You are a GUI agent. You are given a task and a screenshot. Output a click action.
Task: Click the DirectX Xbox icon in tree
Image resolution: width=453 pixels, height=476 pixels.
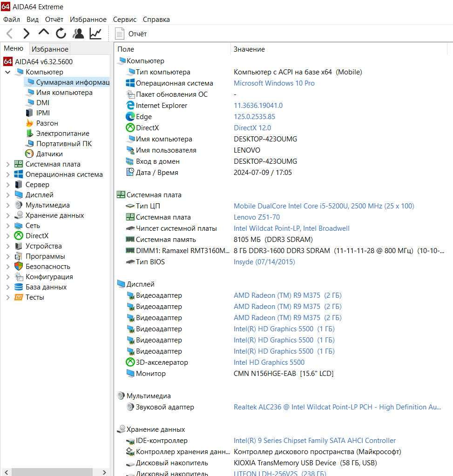[x=19, y=236]
